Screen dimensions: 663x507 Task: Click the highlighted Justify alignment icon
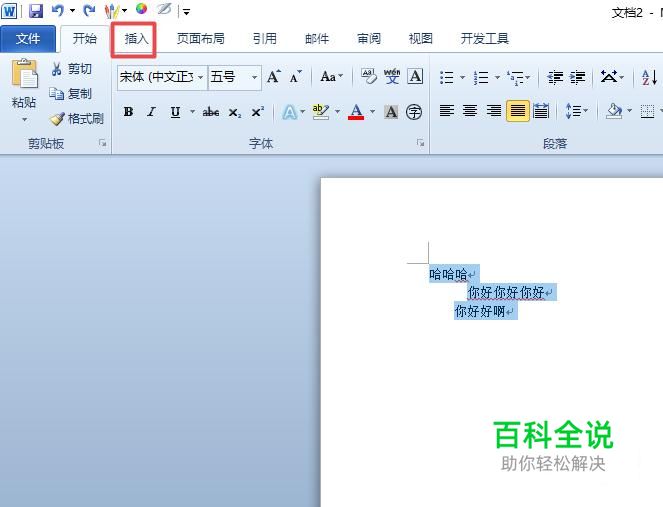(x=518, y=112)
